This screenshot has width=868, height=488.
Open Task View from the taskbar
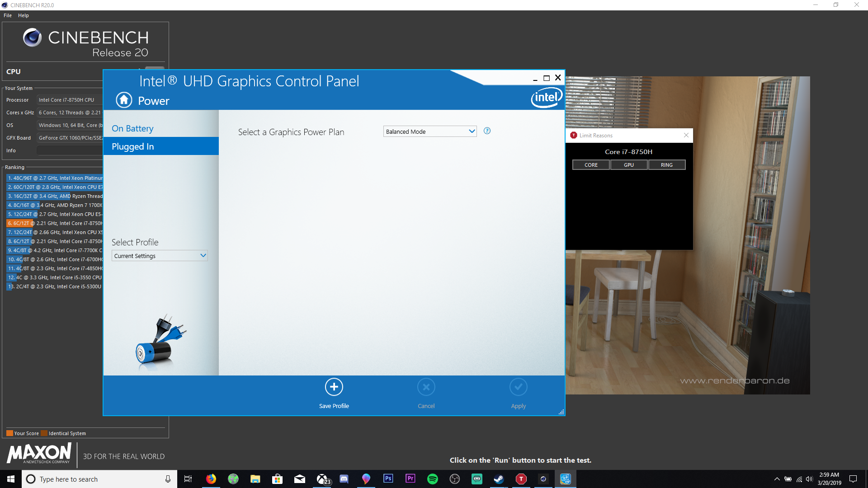coord(188,479)
